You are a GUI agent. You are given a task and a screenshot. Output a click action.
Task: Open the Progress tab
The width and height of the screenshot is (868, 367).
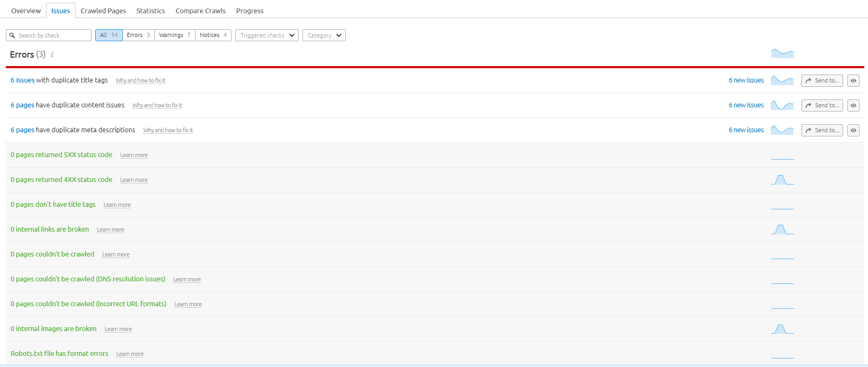coord(250,11)
